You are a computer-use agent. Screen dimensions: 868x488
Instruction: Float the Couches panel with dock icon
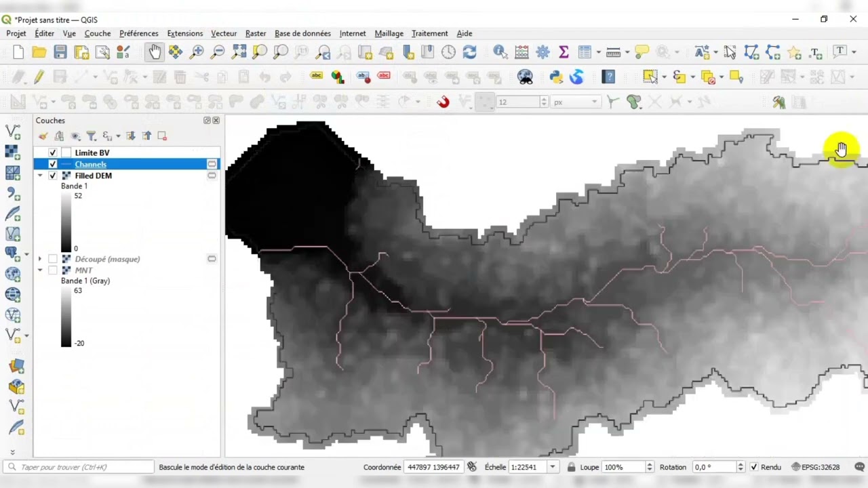point(207,121)
